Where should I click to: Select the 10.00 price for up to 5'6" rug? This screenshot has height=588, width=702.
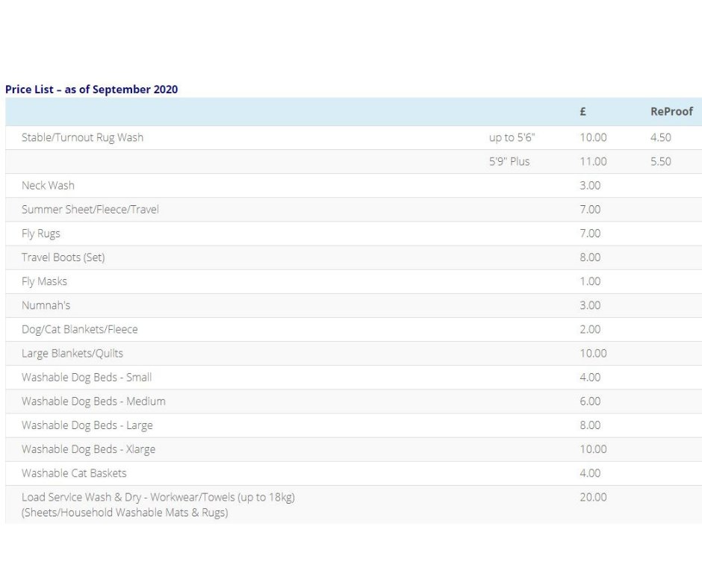593,137
